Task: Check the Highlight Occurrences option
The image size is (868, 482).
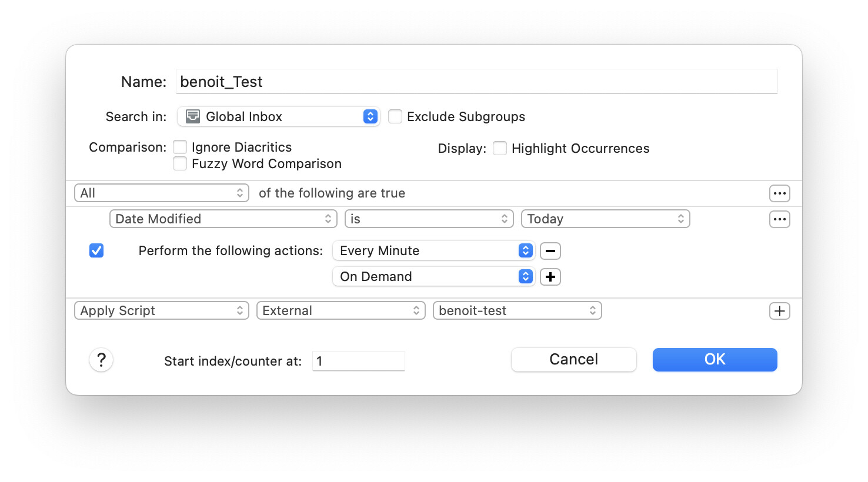Action: (x=500, y=148)
